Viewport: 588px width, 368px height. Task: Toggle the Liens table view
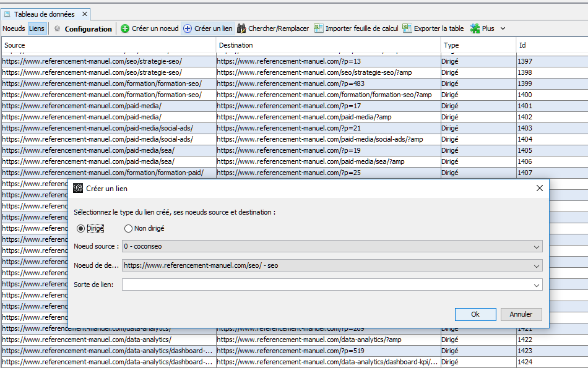pyautogui.click(x=37, y=28)
